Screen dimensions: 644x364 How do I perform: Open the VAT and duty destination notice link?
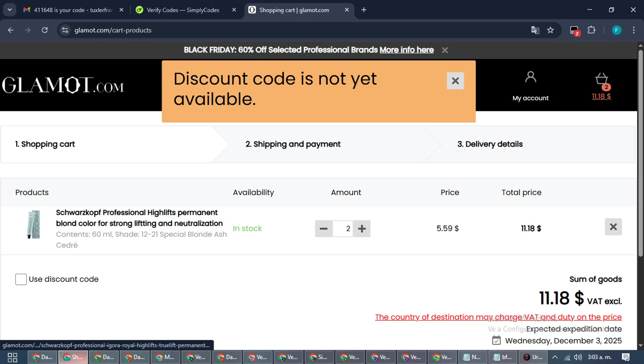[x=498, y=317]
